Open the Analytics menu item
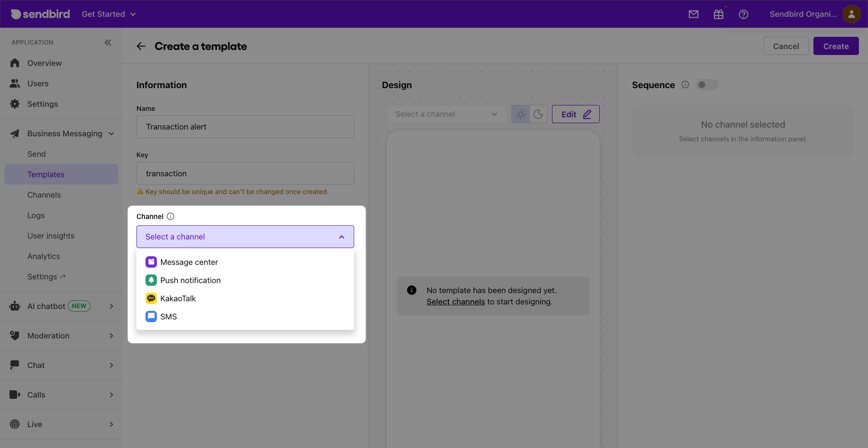Screen dimensions: 868x448 (44, 256)
